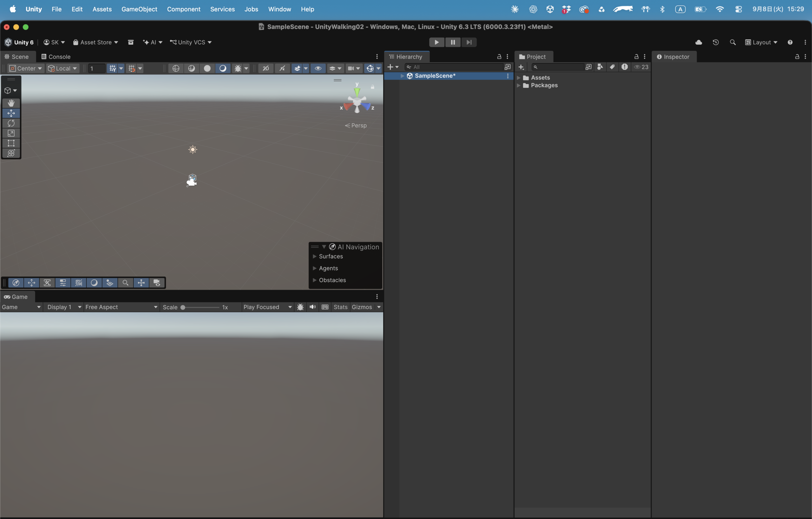Select the combined Transform tool
This screenshot has width=812, height=519.
11,153
